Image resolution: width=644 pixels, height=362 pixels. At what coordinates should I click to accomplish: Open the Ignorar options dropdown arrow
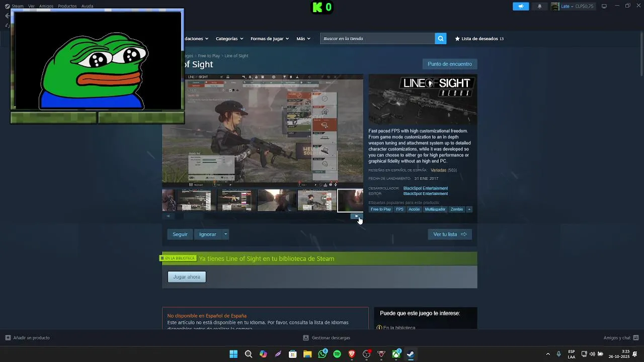click(x=225, y=234)
